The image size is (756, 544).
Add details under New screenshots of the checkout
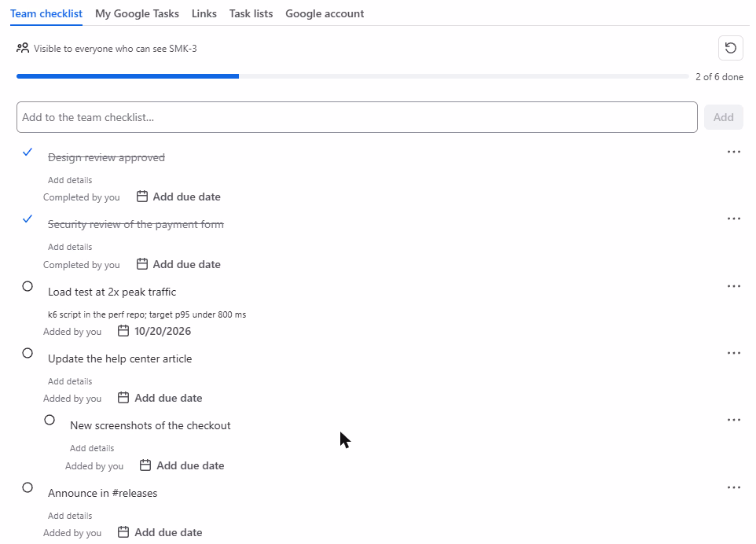(x=92, y=448)
